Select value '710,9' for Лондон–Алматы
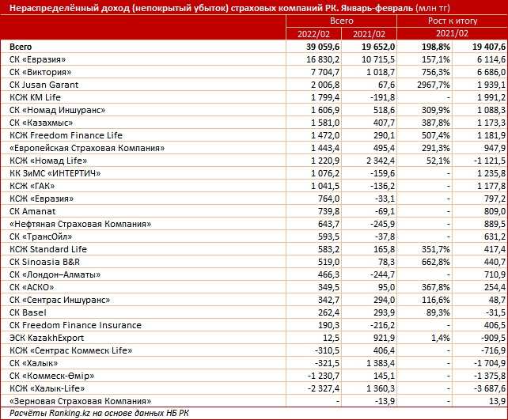Viewport: 508px width, 420px height. point(495,274)
